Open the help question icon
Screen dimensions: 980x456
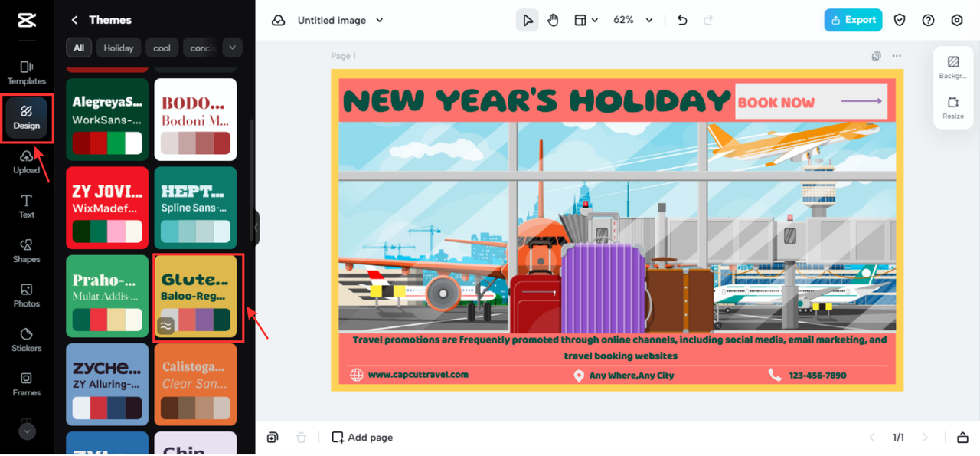coord(928,21)
